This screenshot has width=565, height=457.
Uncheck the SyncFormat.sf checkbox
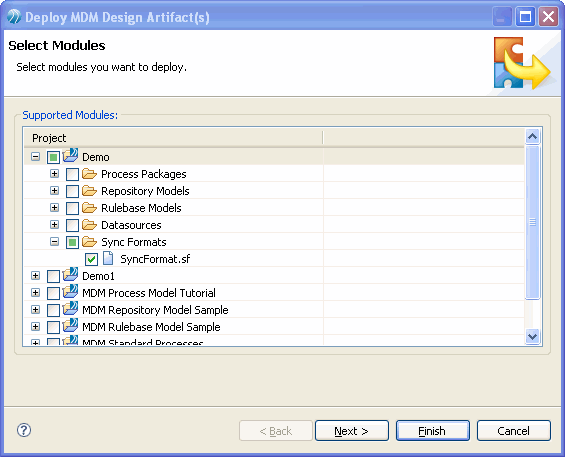point(91,259)
